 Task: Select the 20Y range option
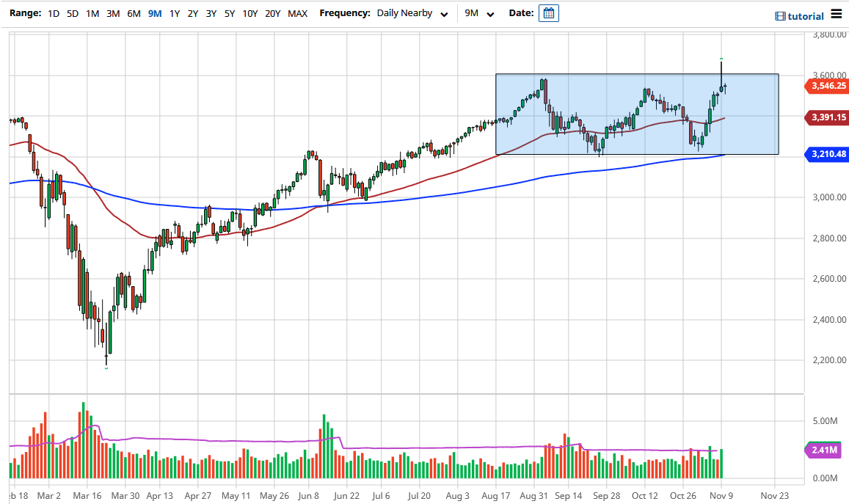click(271, 13)
